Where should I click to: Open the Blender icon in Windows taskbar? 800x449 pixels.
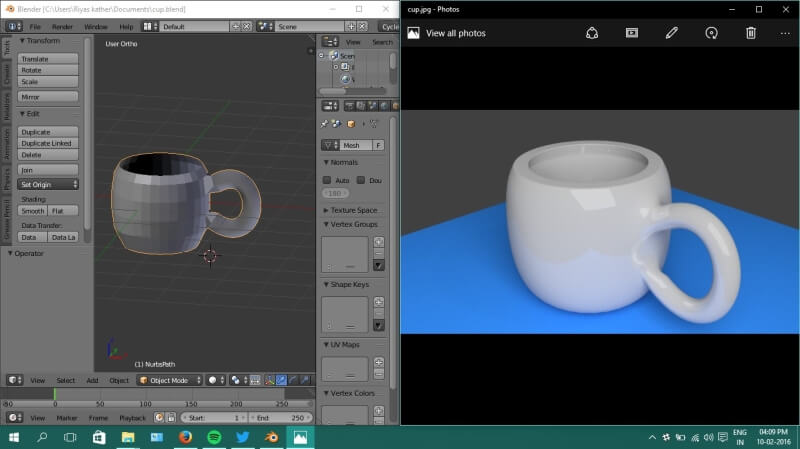pos(271,437)
